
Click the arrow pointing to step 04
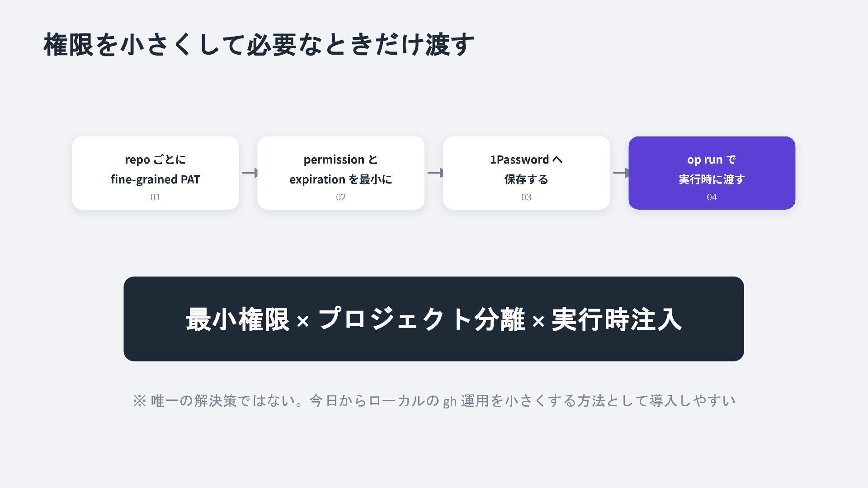pyautogui.click(x=621, y=173)
